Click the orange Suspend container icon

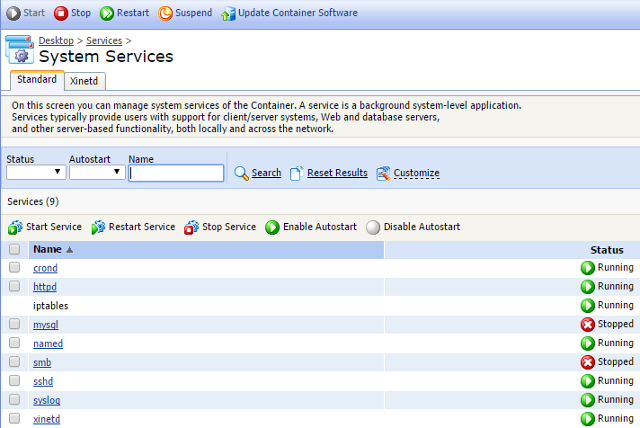(165, 13)
